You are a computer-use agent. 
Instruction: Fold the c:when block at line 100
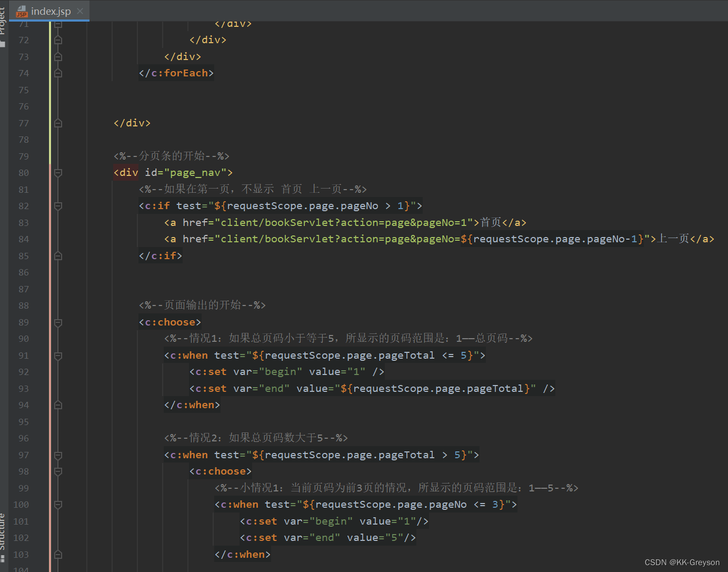tap(58, 505)
